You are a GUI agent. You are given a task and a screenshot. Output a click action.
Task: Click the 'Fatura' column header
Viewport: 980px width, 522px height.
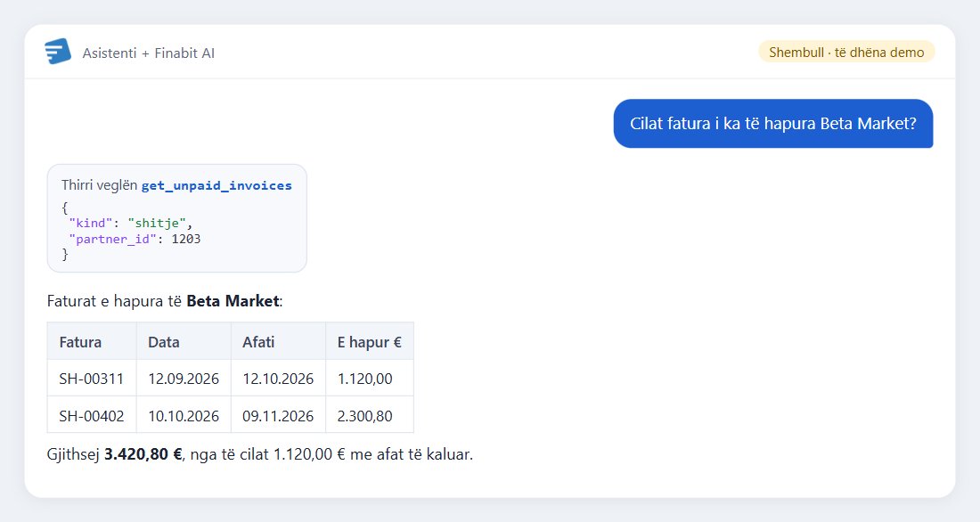point(92,341)
